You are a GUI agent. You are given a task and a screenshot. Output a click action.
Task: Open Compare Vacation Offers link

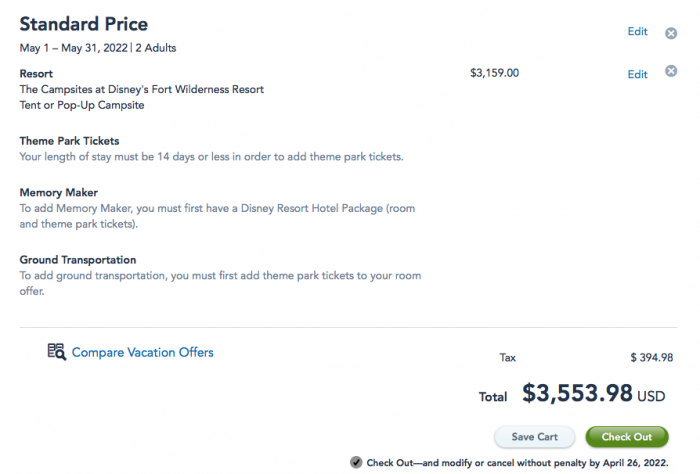(142, 353)
